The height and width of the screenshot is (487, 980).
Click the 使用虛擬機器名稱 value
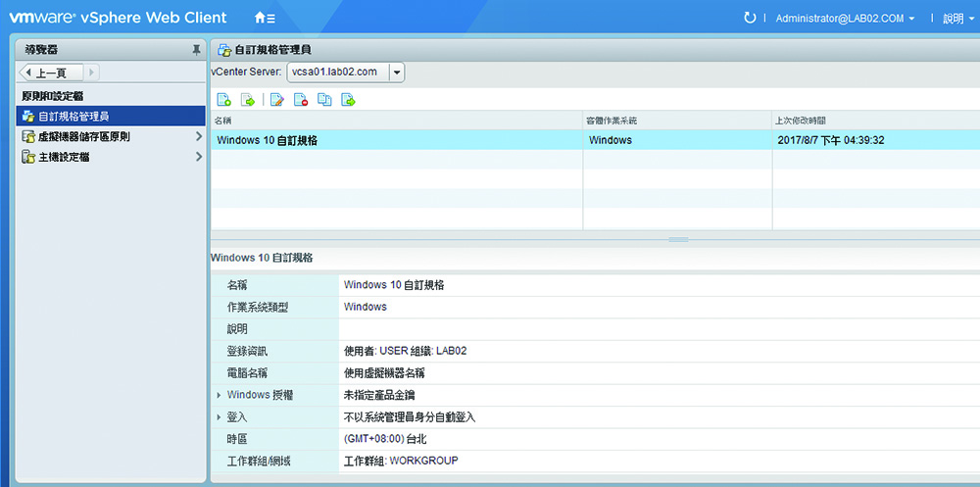point(384,373)
